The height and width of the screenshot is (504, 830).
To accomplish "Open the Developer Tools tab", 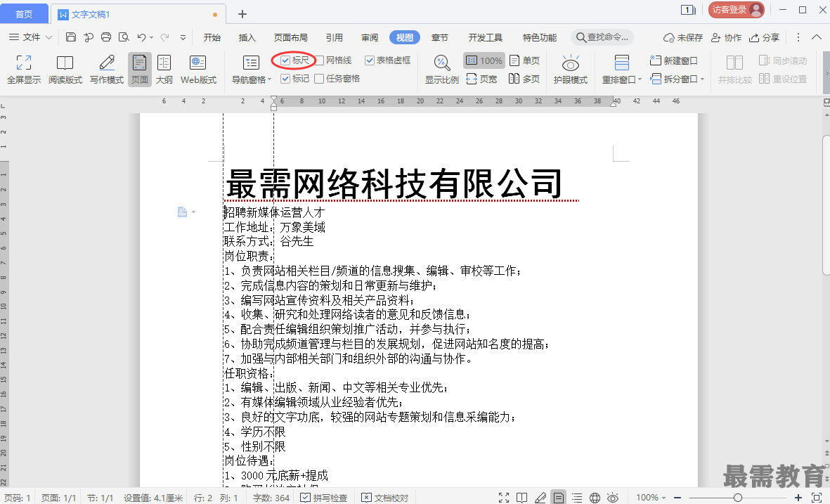I will point(486,37).
